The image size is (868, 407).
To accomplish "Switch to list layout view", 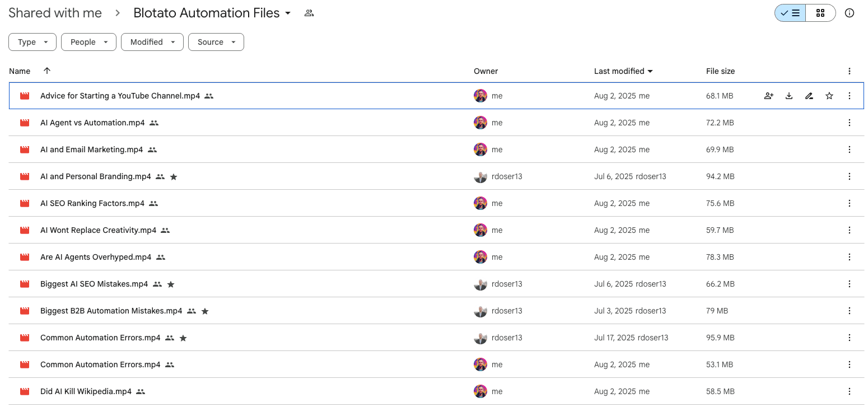I will click(790, 13).
